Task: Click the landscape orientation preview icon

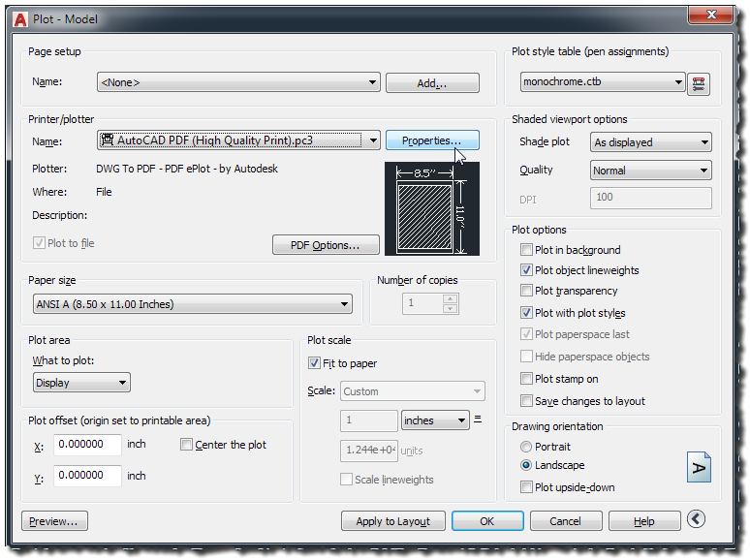Action: tap(699, 467)
